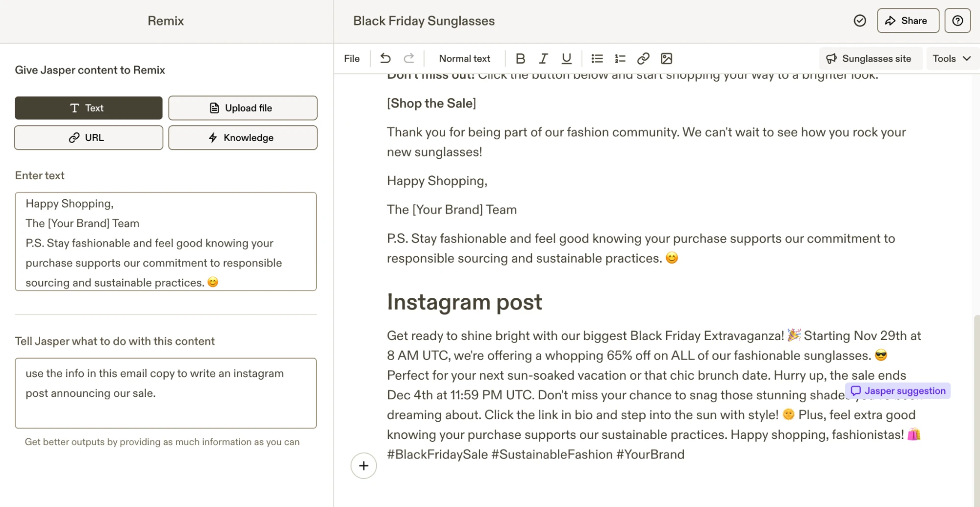Insert a bulleted list
The width and height of the screenshot is (980, 507).
[x=597, y=59]
